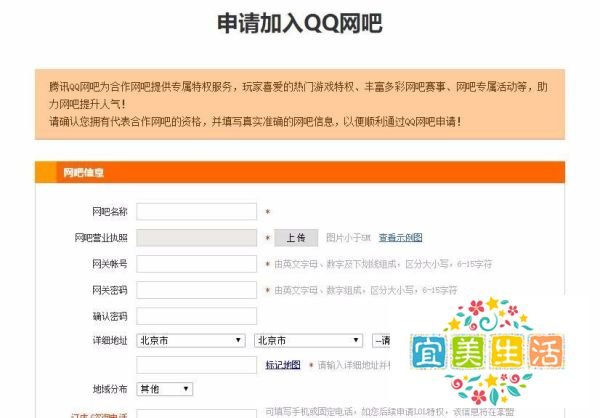Click the detailed address text field
This screenshot has width=600, height=418.
[196, 365]
